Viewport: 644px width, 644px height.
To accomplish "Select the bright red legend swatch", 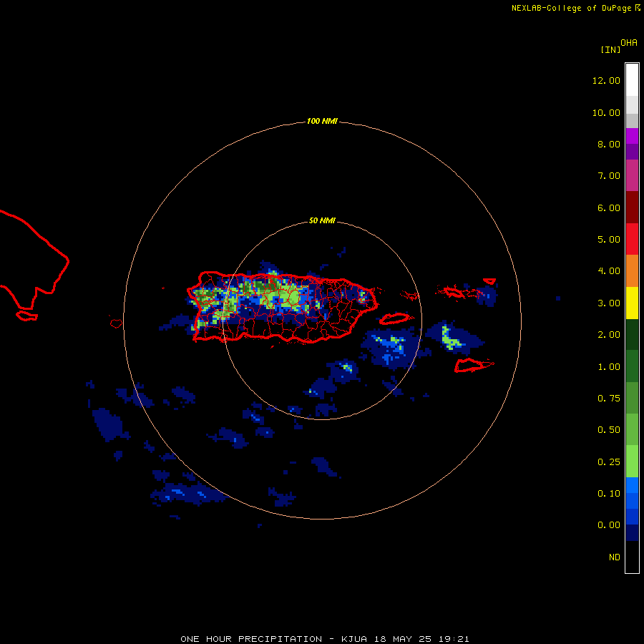I will point(632,239).
